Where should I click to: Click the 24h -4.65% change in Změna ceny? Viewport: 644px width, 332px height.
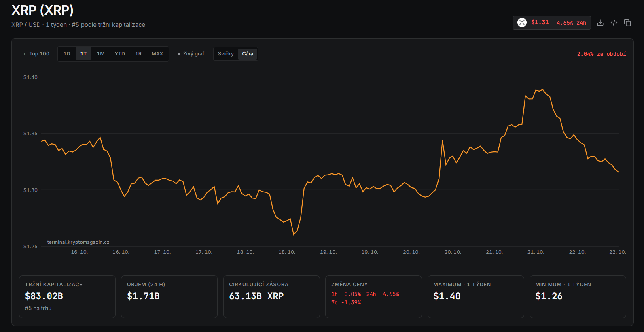point(383,294)
